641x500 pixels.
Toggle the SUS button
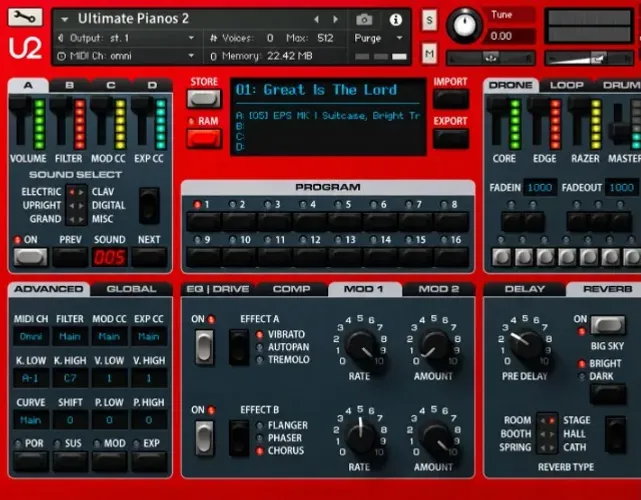coord(70,461)
